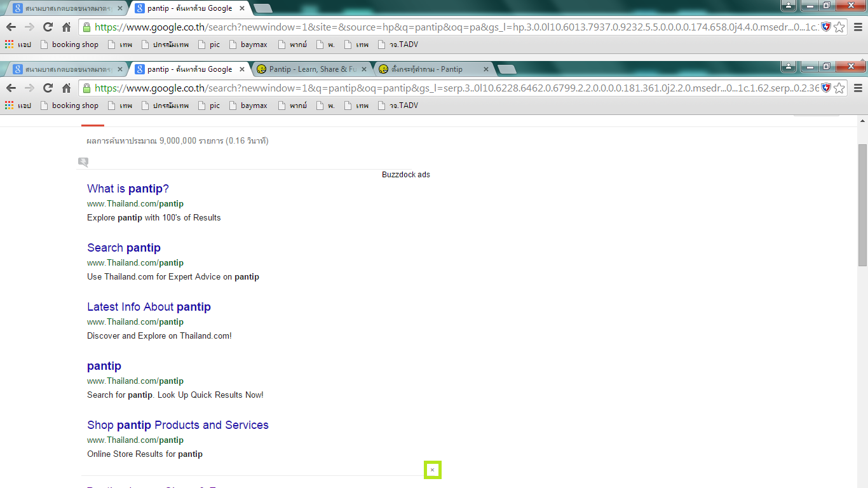Open the 'พ.' bookmark folder in lower window

pos(325,105)
